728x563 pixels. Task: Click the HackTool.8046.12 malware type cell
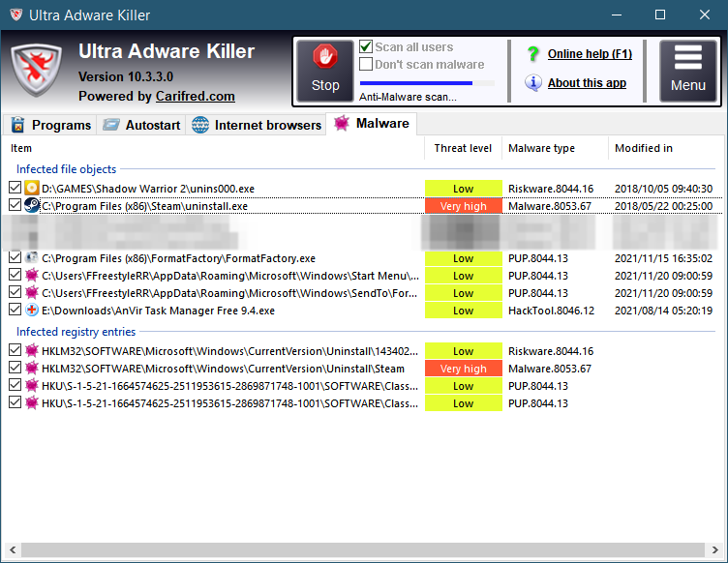[551, 311]
